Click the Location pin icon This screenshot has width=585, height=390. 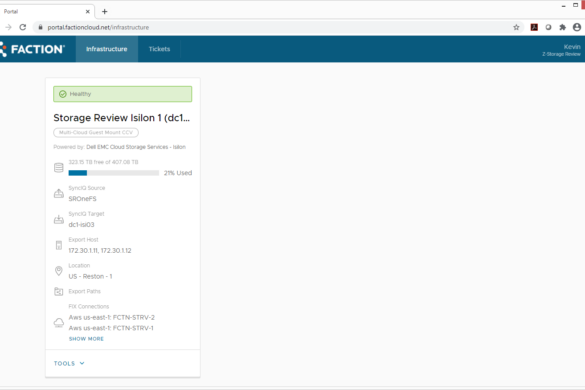(x=59, y=271)
